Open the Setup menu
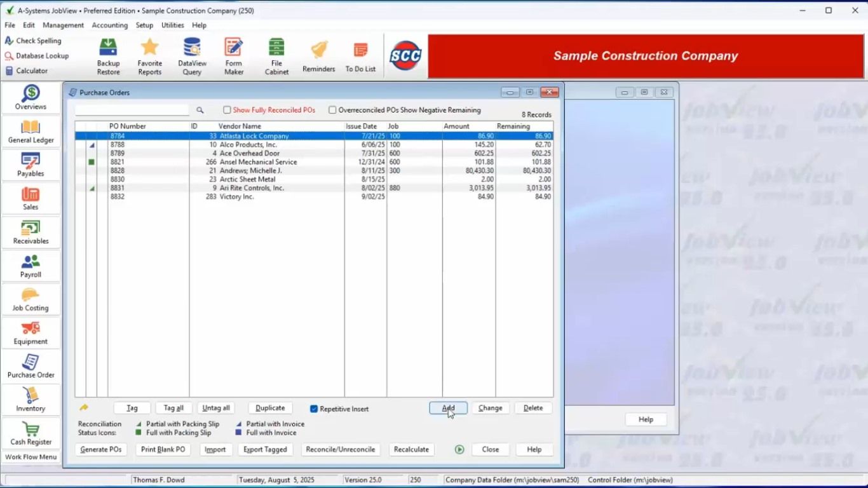Viewport: 868px width, 488px height. pyautogui.click(x=144, y=25)
